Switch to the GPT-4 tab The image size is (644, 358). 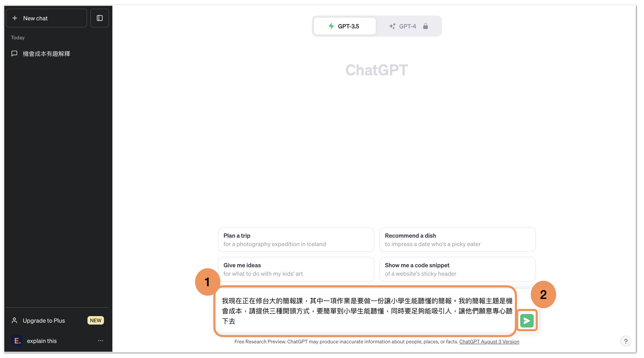[x=407, y=26]
